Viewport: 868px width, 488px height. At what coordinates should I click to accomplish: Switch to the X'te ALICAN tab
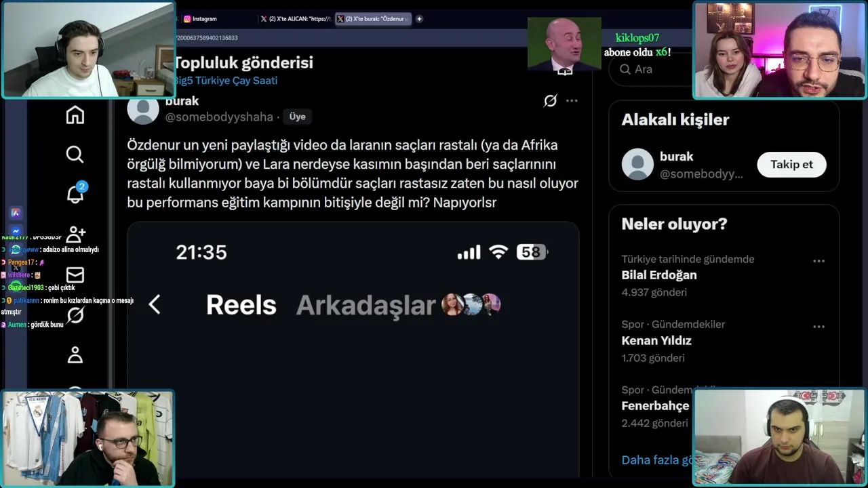296,19
